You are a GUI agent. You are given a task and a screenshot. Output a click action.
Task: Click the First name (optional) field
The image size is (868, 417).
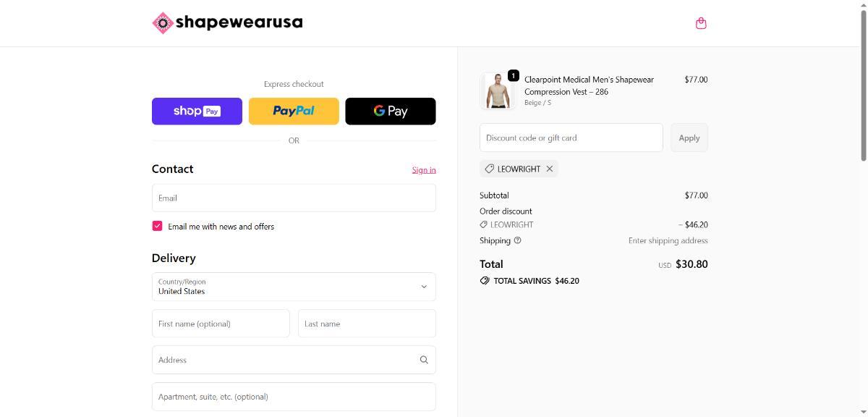coord(221,324)
